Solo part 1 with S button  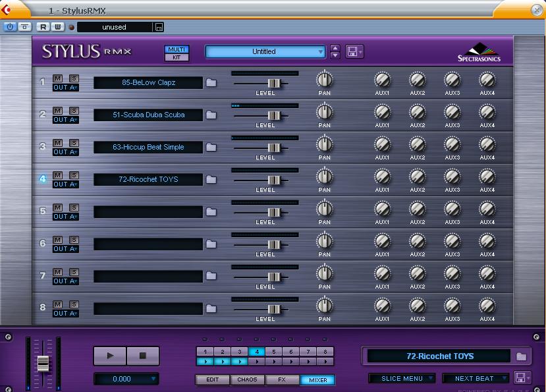click(74, 78)
